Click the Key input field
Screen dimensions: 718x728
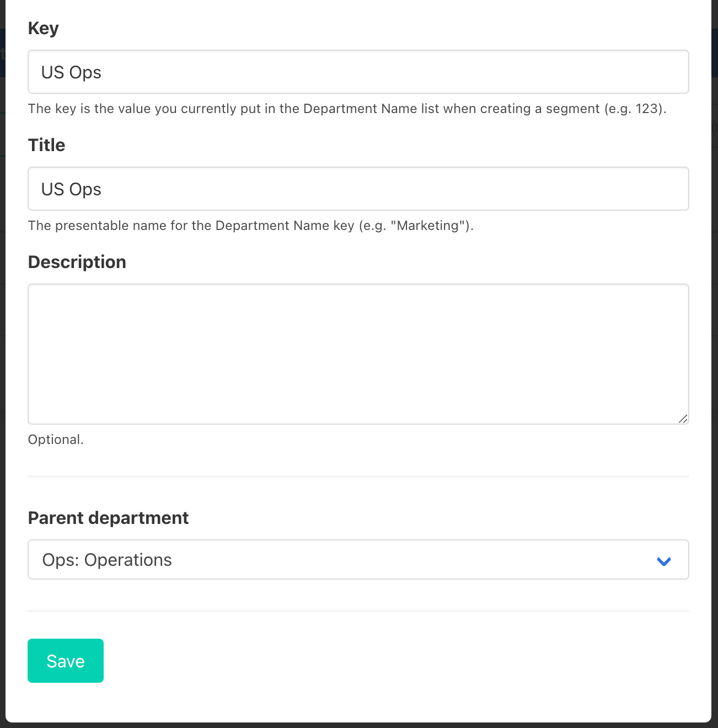click(x=358, y=72)
